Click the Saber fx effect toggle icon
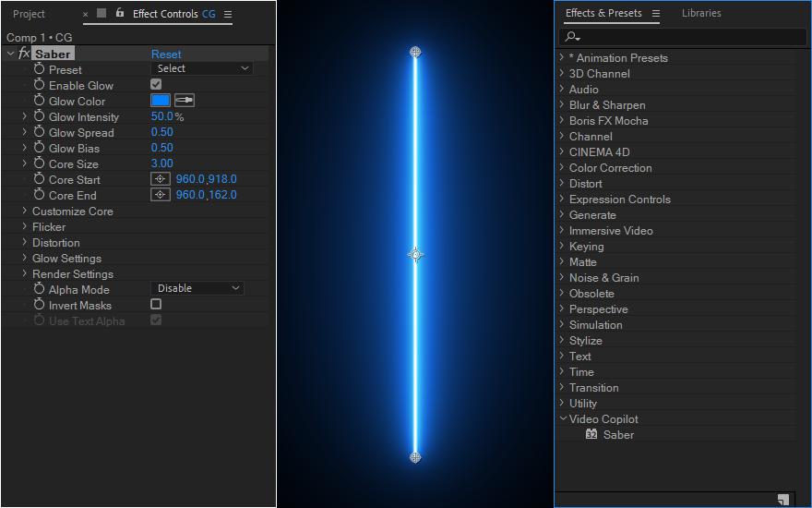 [24, 54]
